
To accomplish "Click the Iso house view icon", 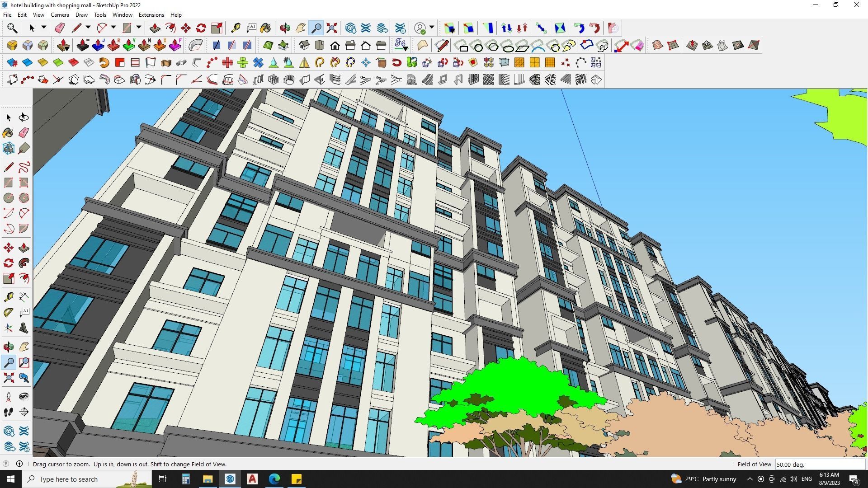I will (304, 45).
